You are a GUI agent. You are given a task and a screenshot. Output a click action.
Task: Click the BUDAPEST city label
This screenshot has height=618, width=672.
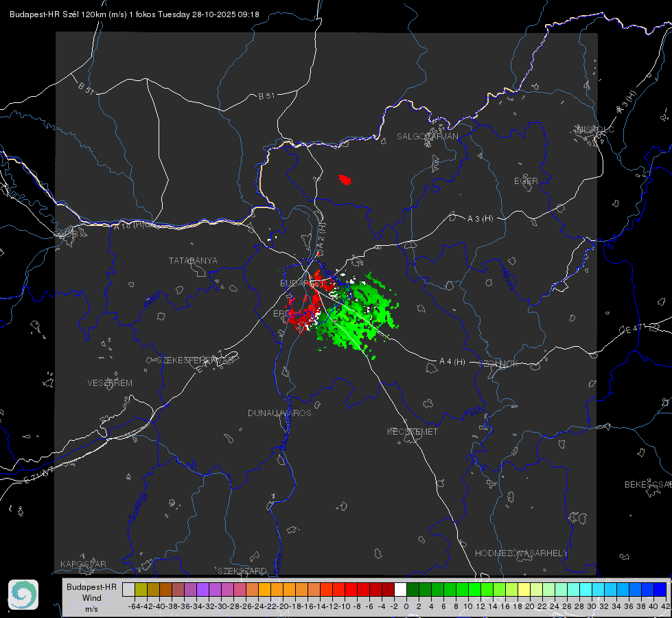[x=301, y=283]
